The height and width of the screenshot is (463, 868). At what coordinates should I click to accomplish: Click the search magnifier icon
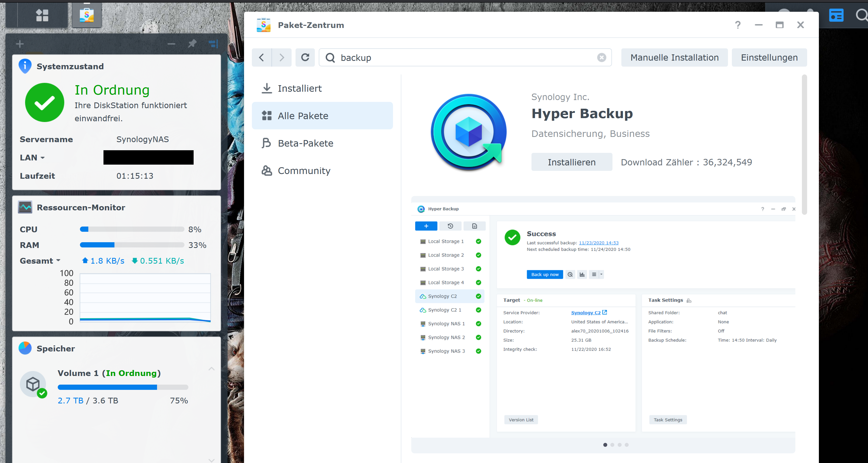click(330, 58)
